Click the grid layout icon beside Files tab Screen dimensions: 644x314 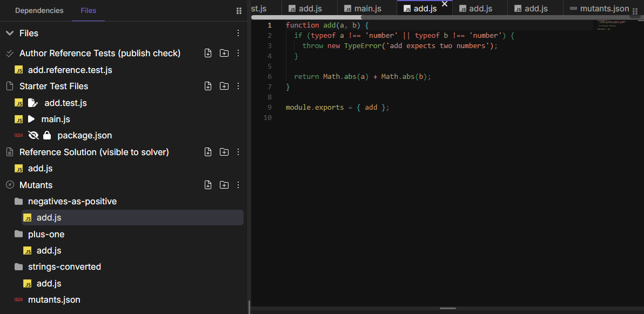click(x=239, y=11)
